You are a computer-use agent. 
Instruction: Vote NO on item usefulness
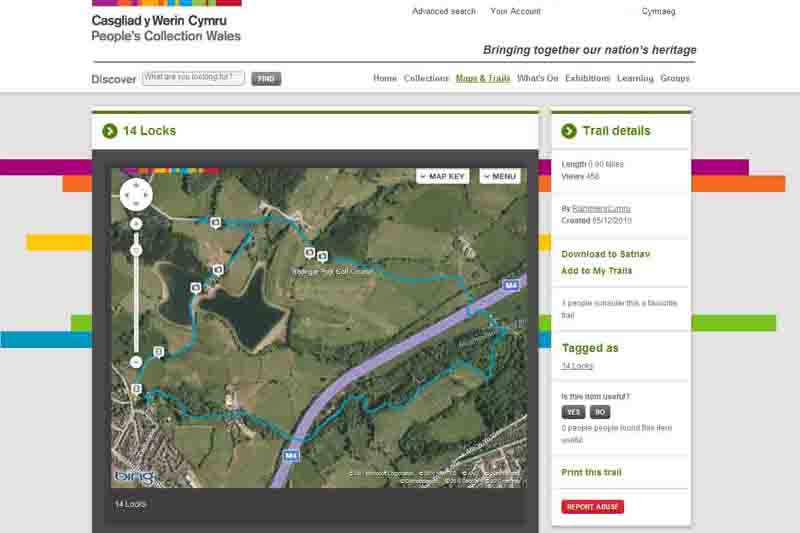(599, 412)
